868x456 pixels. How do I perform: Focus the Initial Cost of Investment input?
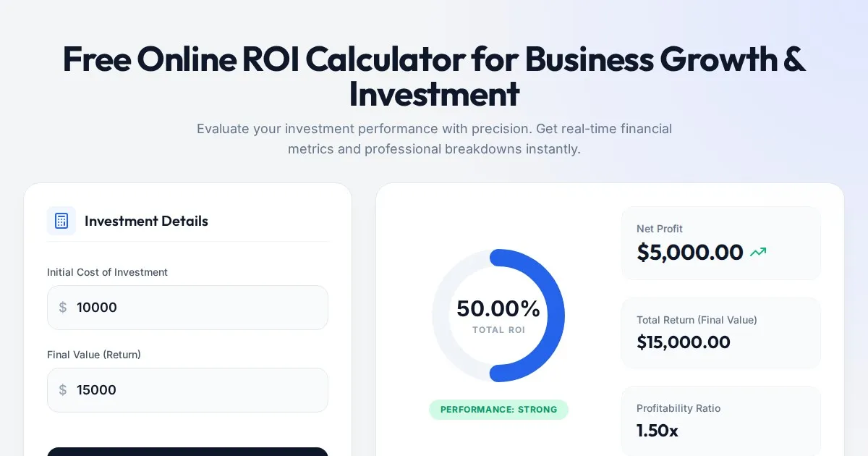[x=195, y=308]
